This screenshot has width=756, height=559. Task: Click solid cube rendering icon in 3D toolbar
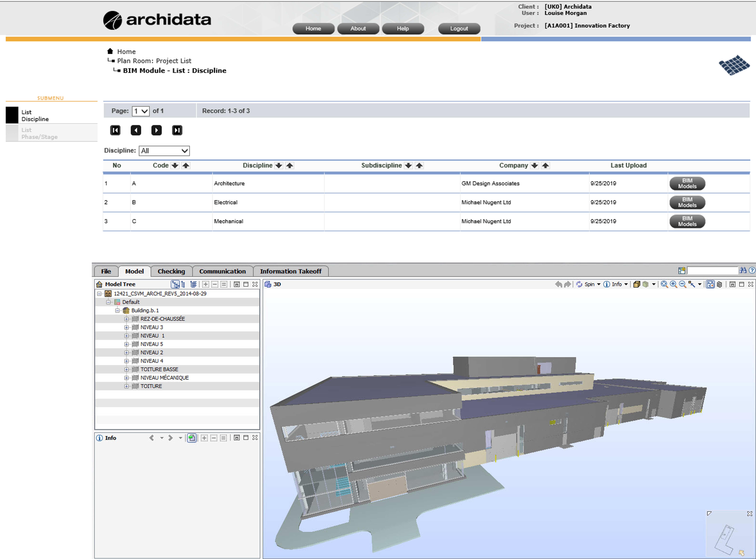637,284
